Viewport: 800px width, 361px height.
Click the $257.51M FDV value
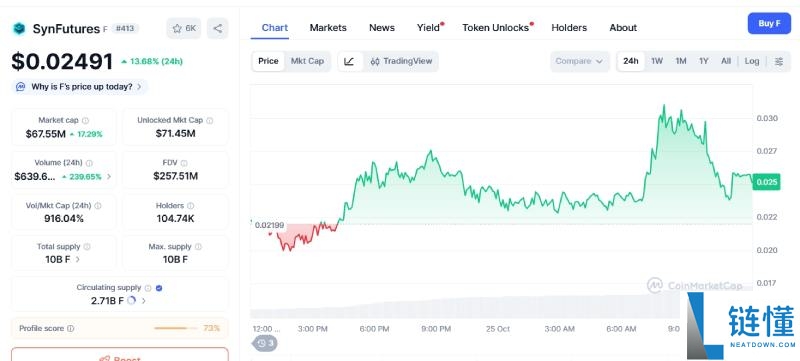176,176
